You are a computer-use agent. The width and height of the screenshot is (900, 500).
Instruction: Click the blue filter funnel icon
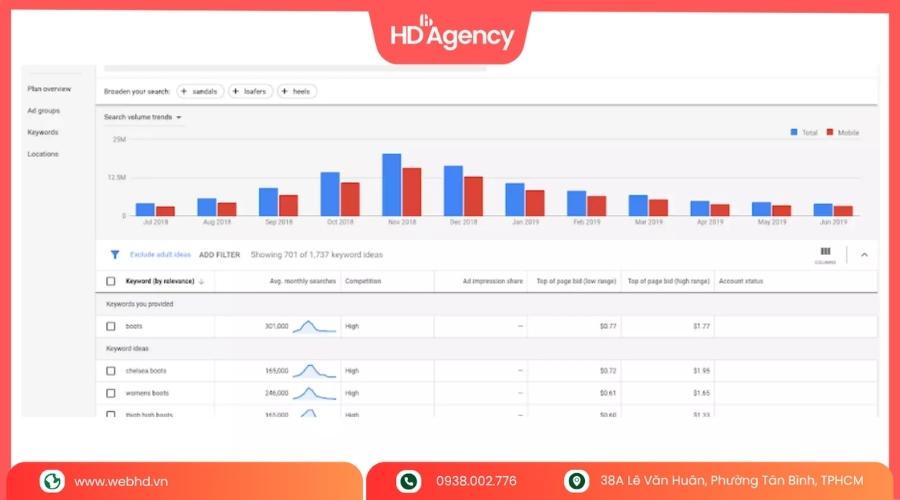115,254
